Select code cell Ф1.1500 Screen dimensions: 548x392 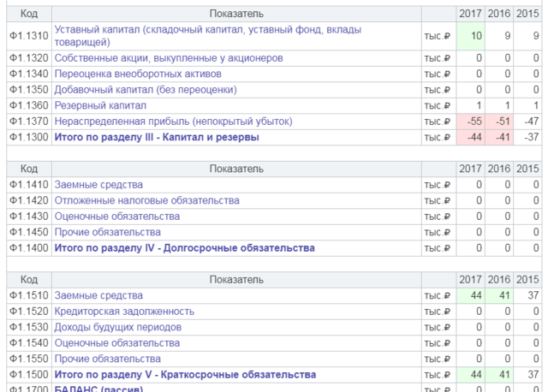tap(29, 375)
